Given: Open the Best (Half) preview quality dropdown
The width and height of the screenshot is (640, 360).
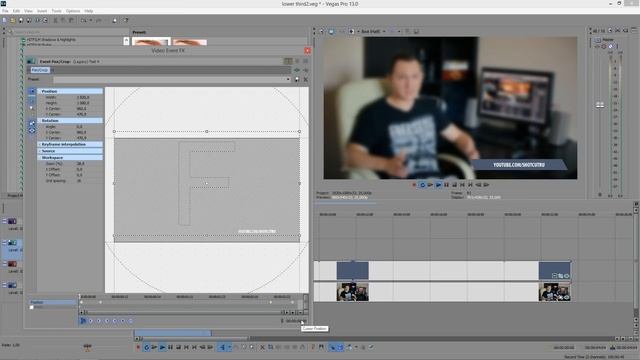Looking at the screenshot, I should coord(373,31).
